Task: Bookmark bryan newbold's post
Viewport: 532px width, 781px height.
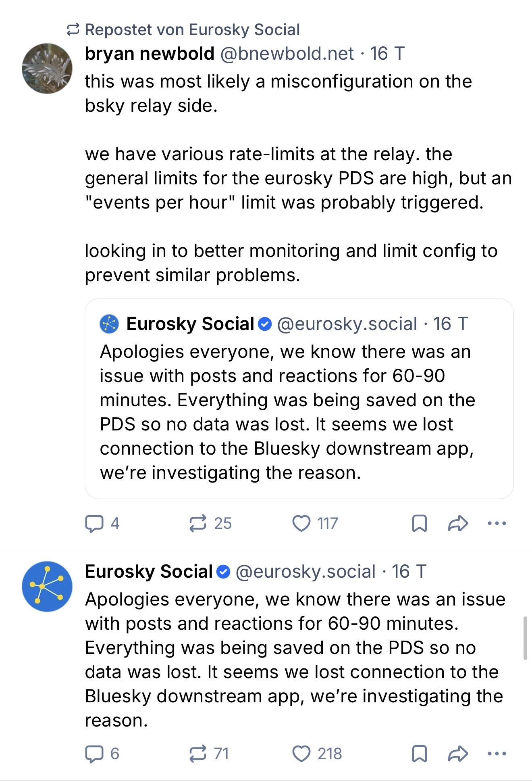Action: [420, 524]
